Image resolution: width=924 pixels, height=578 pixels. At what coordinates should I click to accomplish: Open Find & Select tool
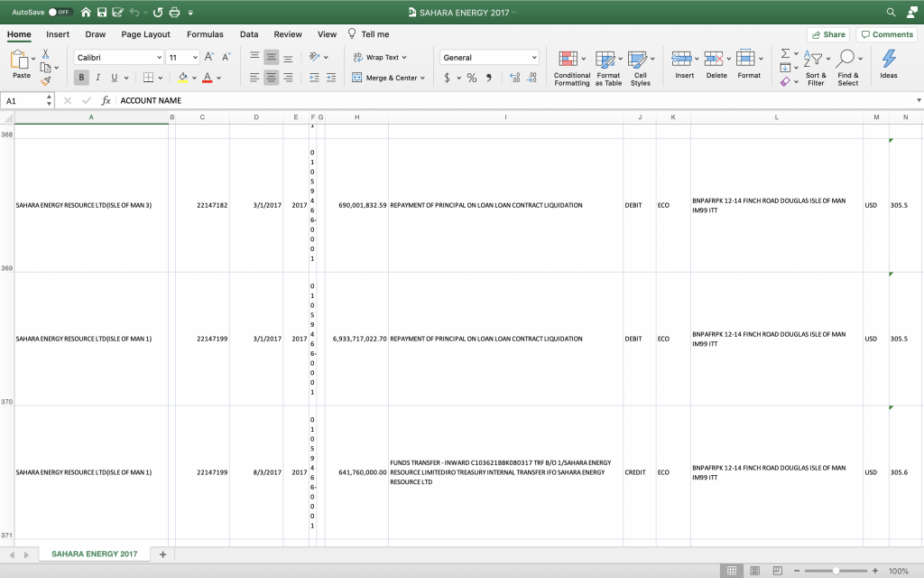(846, 60)
